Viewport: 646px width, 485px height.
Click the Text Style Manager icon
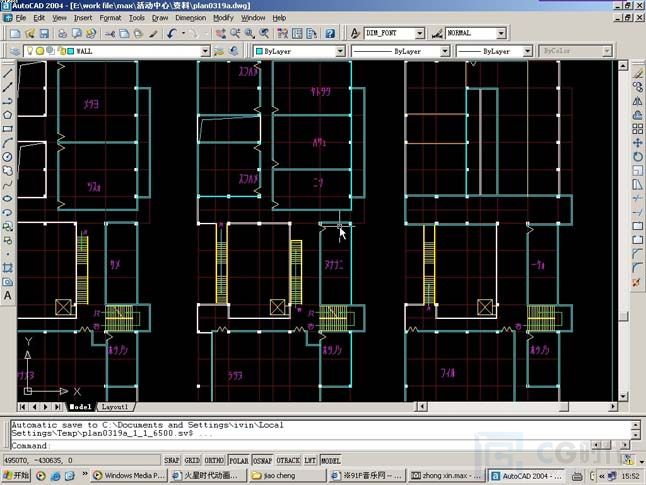[x=355, y=33]
